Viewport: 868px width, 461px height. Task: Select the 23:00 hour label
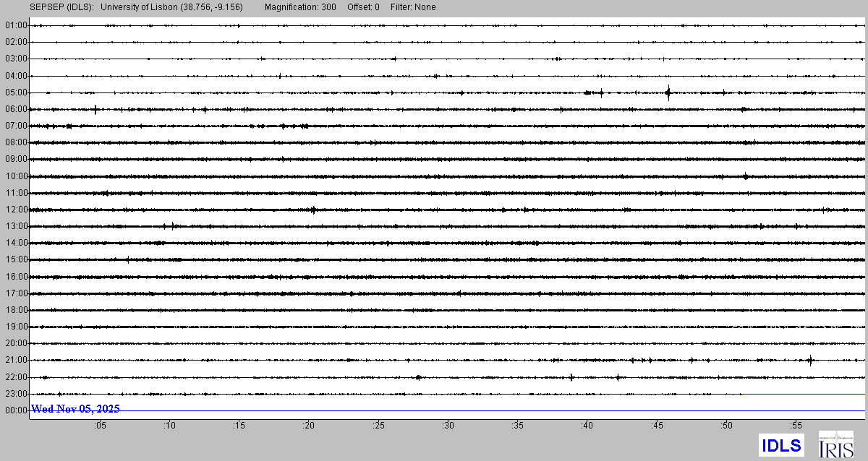click(16, 394)
